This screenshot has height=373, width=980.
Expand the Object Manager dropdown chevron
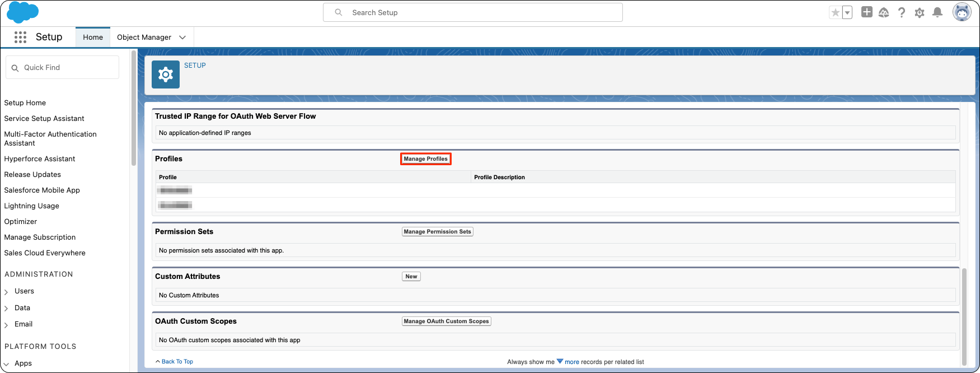pyautogui.click(x=182, y=38)
